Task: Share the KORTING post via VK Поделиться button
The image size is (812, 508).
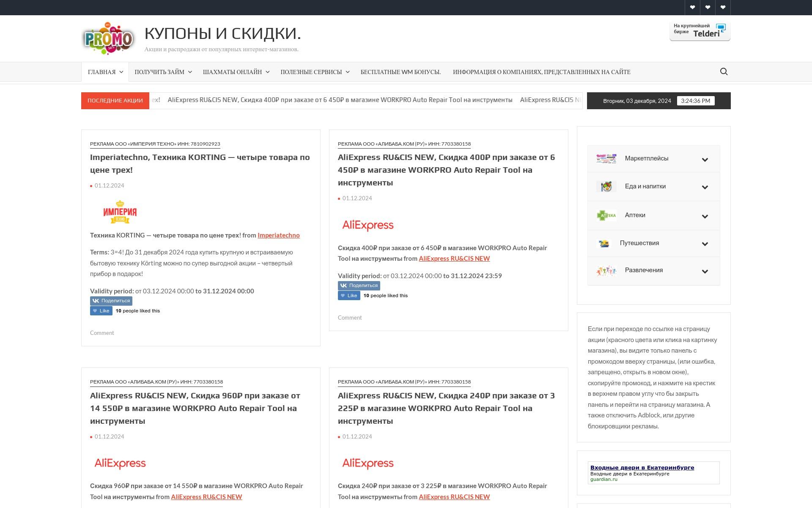Action: (111, 301)
